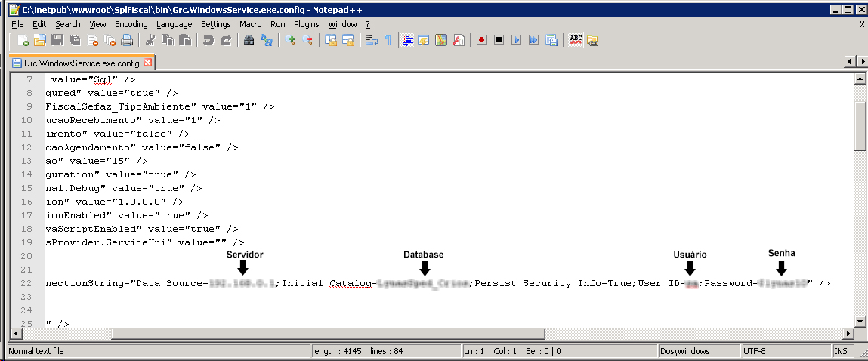The height and width of the screenshot is (361, 868).
Task: Start macro recording with red dot icon
Action: (482, 41)
